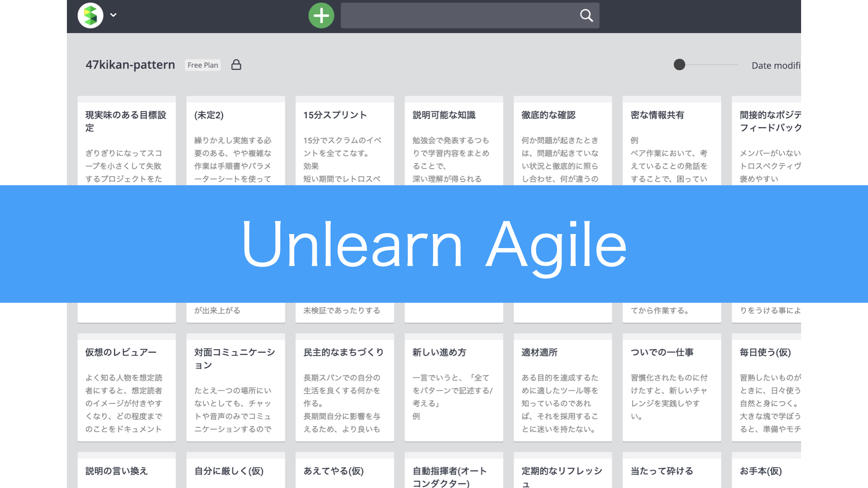Image resolution: width=868 pixels, height=488 pixels.
Task: Open the 現実味のある目標設定 card
Action: (127, 141)
